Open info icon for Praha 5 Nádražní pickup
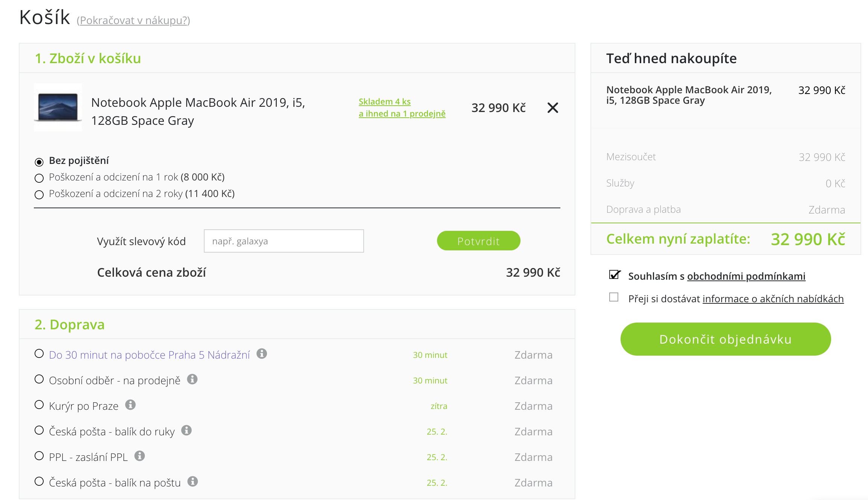868x500 pixels. tap(262, 354)
